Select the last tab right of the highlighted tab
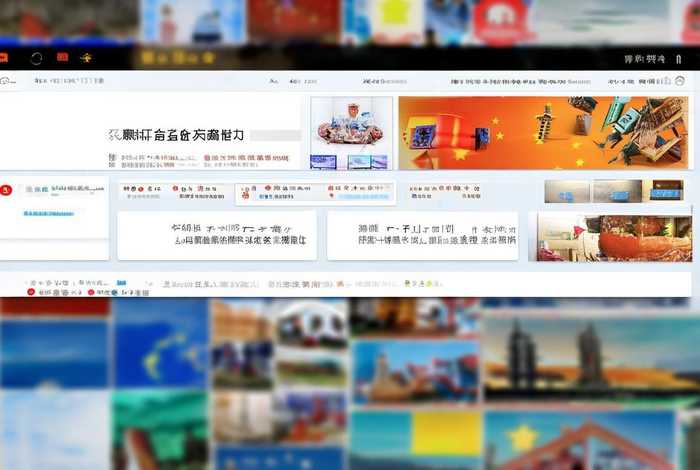This screenshot has height=470, width=700. pyautogui.click(x=445, y=192)
